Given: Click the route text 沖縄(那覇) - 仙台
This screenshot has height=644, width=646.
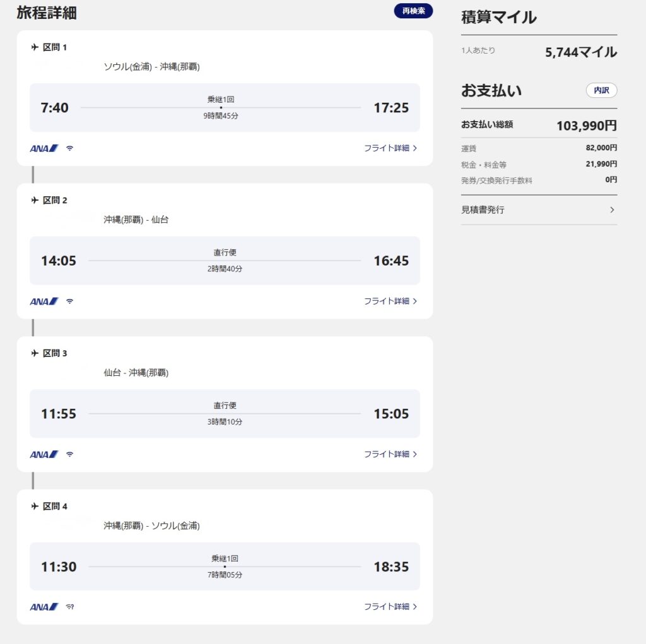Looking at the screenshot, I should [x=136, y=220].
